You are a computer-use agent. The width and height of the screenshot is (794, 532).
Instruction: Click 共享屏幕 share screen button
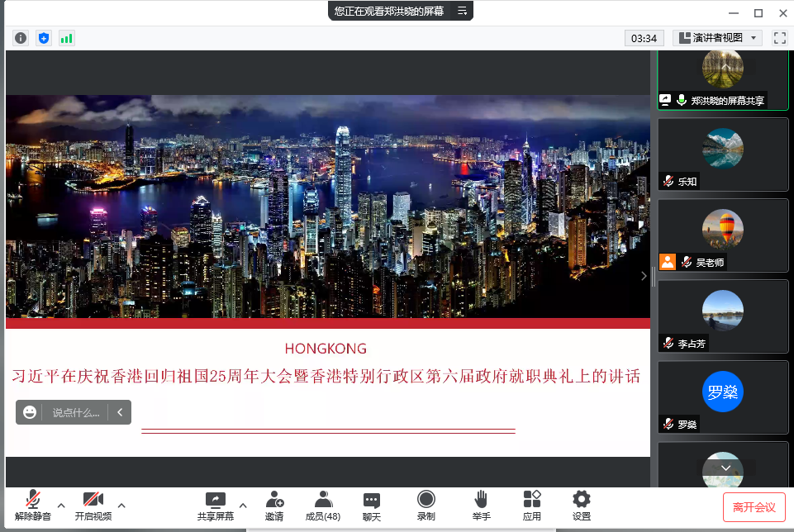215,505
